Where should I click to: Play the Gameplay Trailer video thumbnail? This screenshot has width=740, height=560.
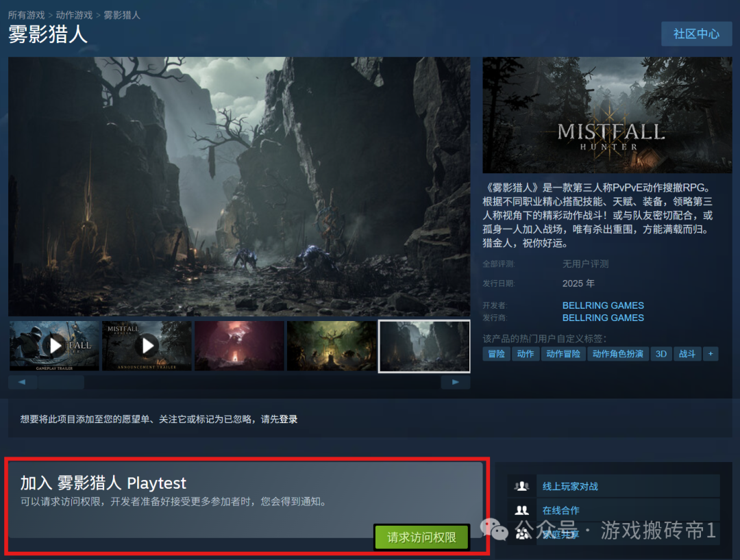pyautogui.click(x=55, y=346)
